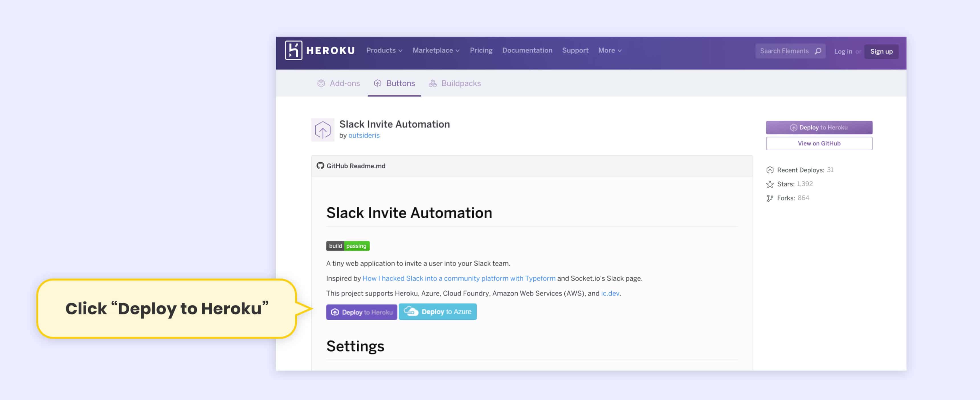
Task: Click the GitHub octocat icon in Readme header
Action: (x=320, y=166)
